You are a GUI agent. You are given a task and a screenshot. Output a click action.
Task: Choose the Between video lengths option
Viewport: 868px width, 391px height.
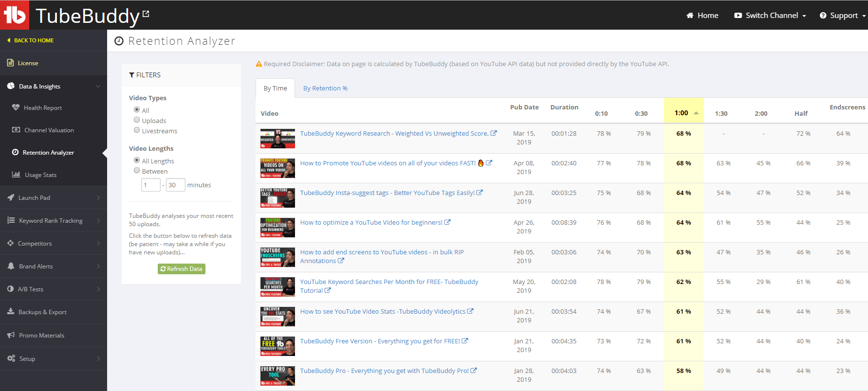click(x=137, y=171)
